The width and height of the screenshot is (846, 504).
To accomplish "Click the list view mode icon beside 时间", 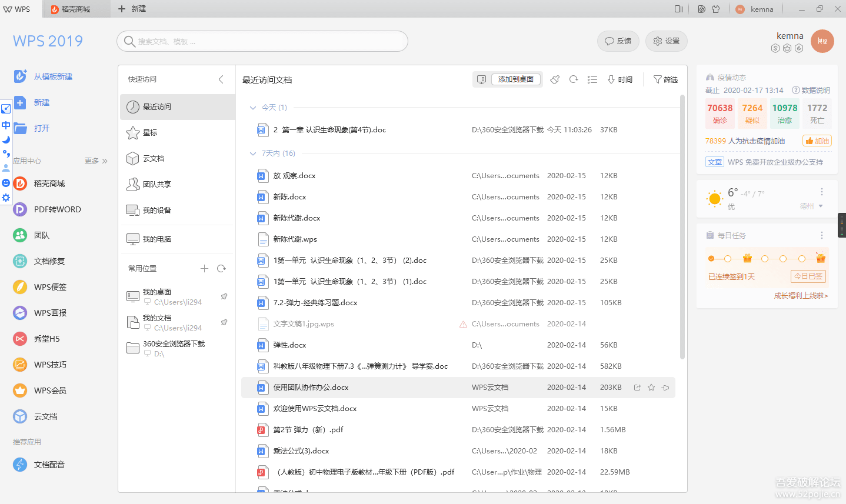I will pos(592,79).
